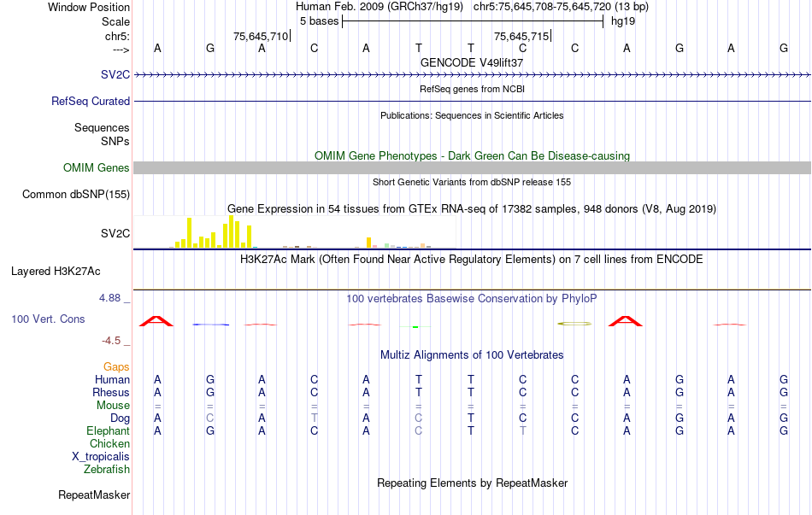Select the Rhesus alignment row label
Screen dimensions: 812x515
coord(111,392)
